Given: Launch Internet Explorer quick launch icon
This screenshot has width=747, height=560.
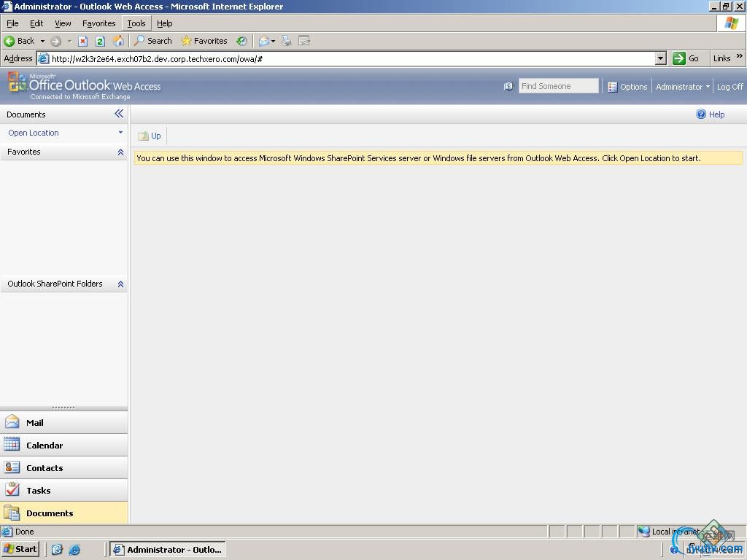Looking at the screenshot, I should pyautogui.click(x=75, y=550).
